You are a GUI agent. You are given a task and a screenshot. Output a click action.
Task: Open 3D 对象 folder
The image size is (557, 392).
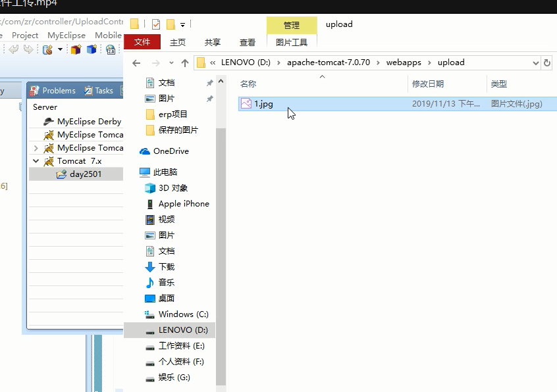click(x=173, y=188)
